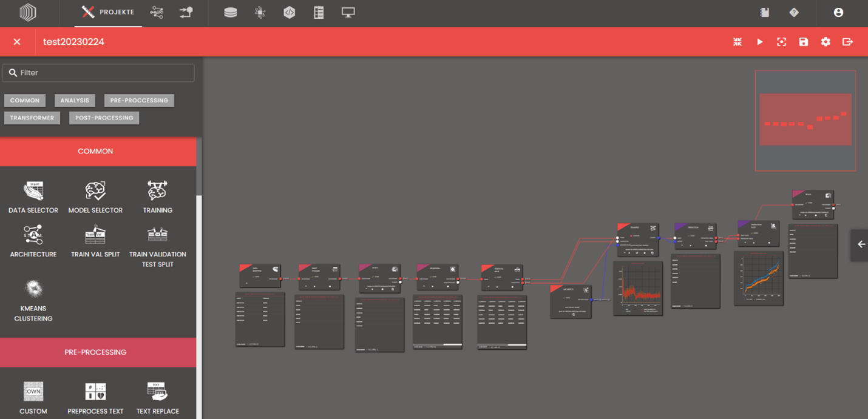Open the monitor icon in the top bar
Viewport: 868px width, 419px height.
pos(348,12)
